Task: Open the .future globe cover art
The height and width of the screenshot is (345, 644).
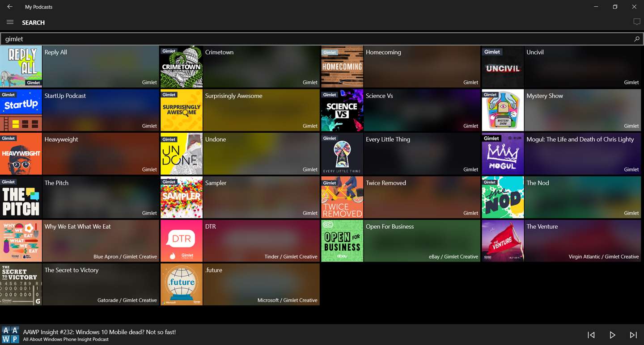Action: 182,284
